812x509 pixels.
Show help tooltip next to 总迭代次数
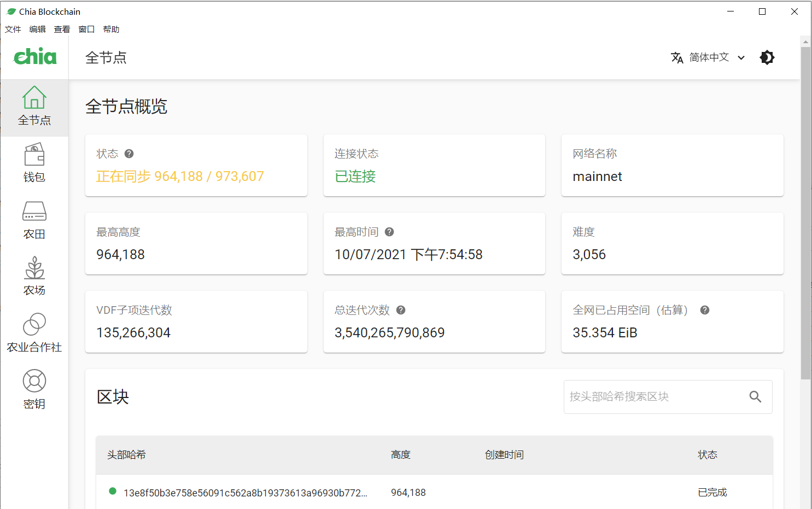[x=401, y=310]
